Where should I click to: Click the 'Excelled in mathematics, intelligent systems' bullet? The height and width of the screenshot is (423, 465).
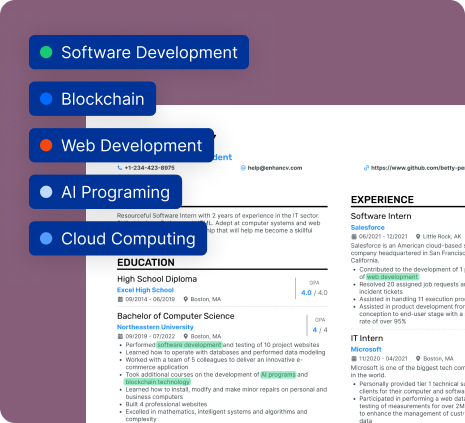(x=216, y=415)
